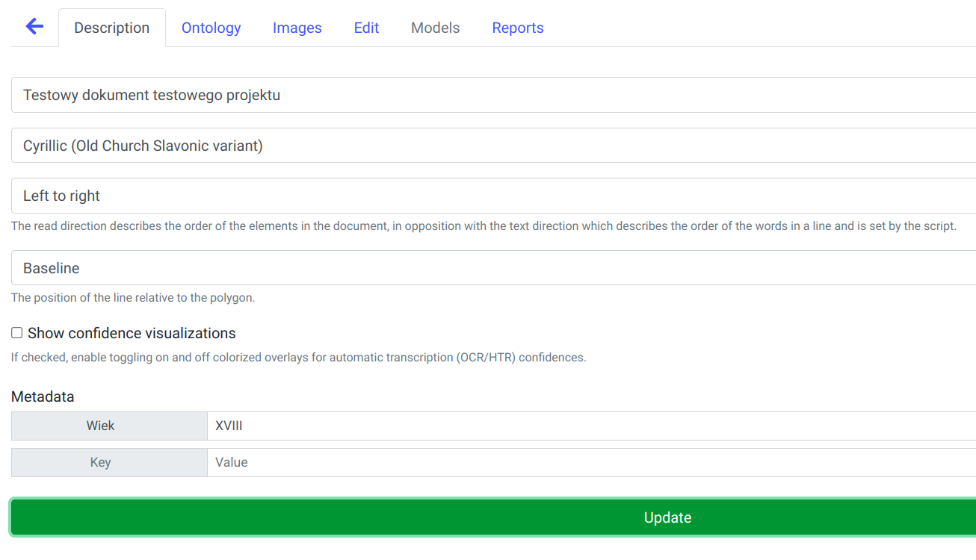Edit the 'XVIII' metadata value field
The width and height of the screenshot is (976, 560).
[x=590, y=426]
